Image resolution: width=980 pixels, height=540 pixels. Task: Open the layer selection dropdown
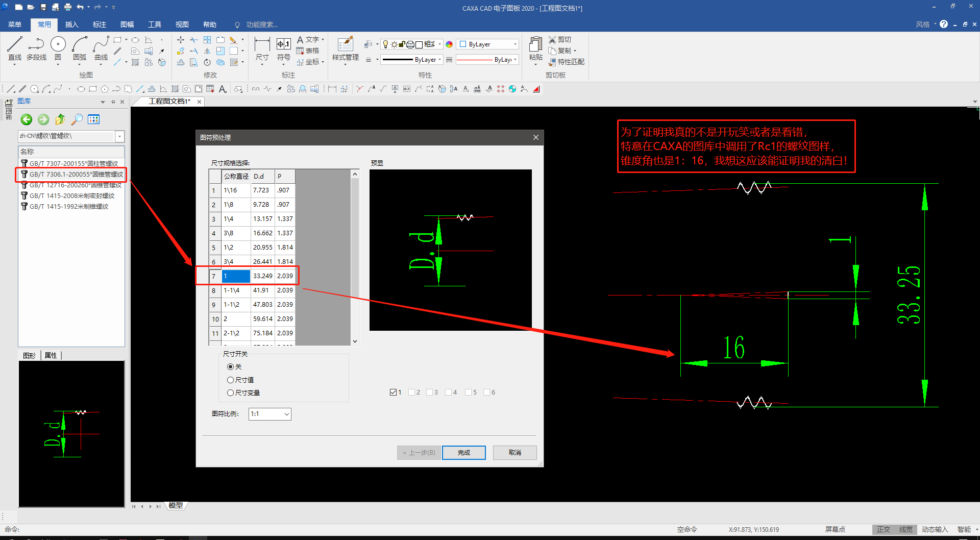coord(412,44)
